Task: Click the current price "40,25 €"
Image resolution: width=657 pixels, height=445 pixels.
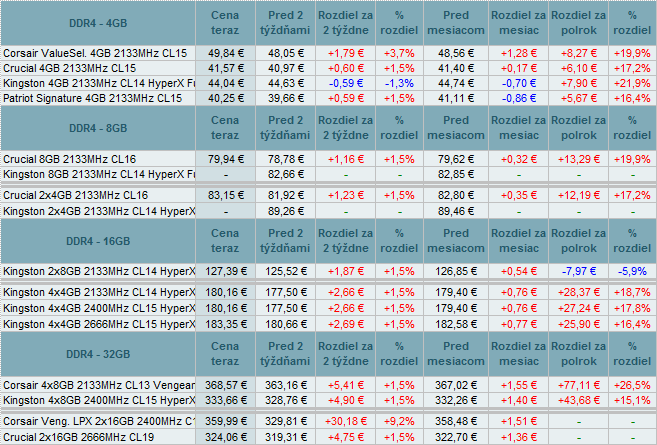Action: point(226,98)
